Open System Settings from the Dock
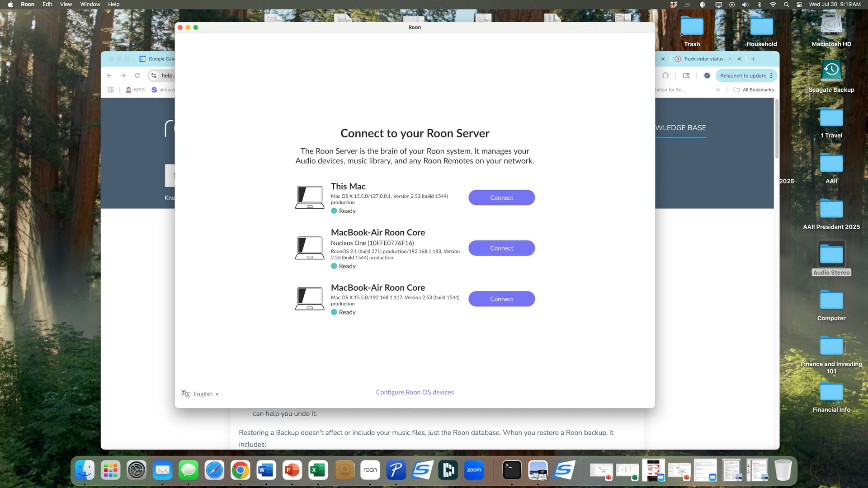Viewport: 868px width, 488px height. click(x=137, y=470)
